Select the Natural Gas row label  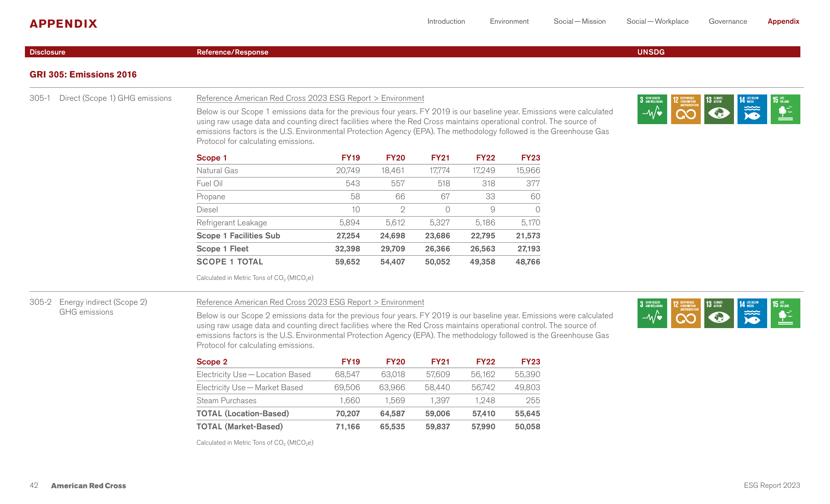[217, 170]
